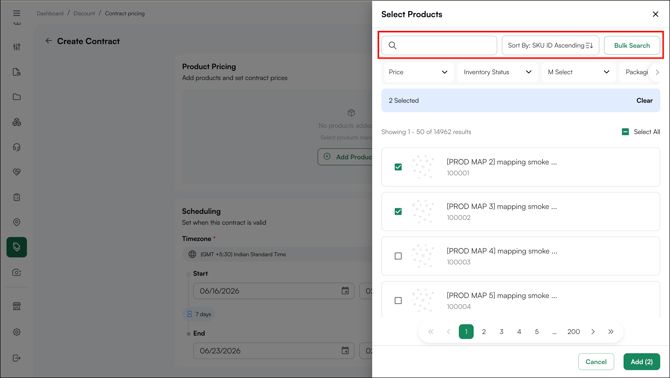
Task: Click the PROD MAP 3 mapping smoke title
Action: (x=502, y=206)
